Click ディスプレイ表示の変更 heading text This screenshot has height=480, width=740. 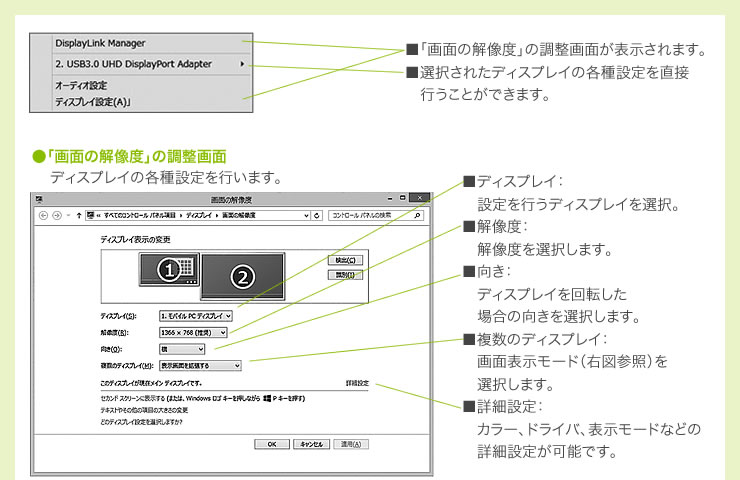click(135, 240)
